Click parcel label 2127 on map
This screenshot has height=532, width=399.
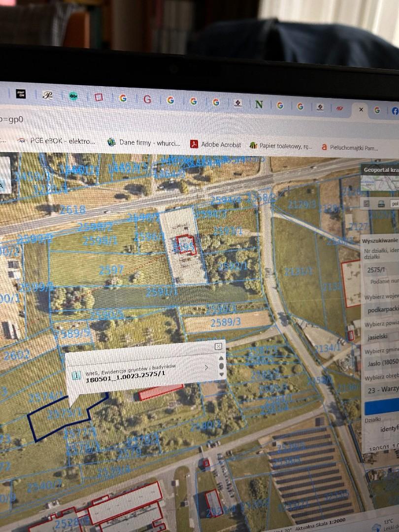pos(359,227)
